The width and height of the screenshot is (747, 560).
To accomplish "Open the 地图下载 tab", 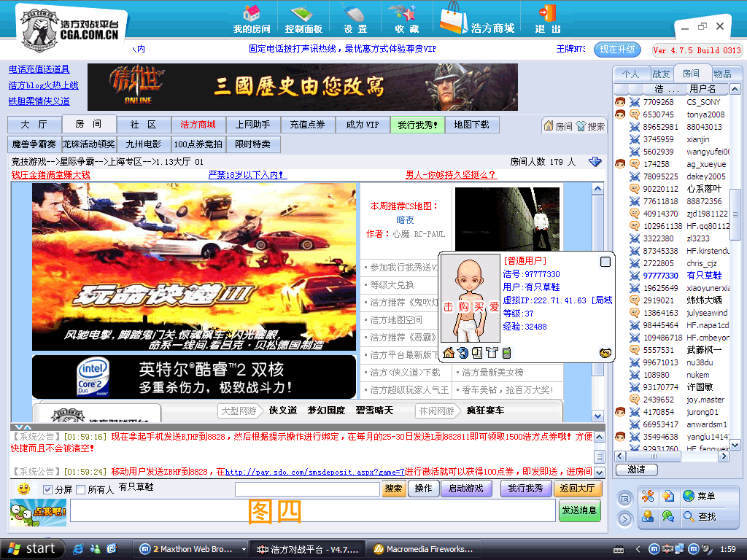I will tap(472, 125).
